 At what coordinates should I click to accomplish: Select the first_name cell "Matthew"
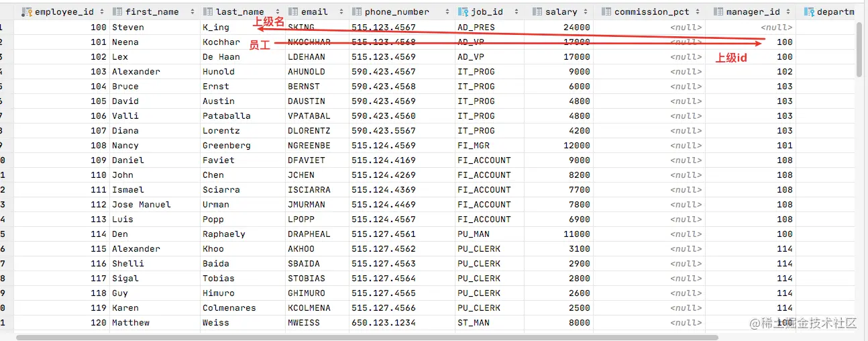point(130,323)
